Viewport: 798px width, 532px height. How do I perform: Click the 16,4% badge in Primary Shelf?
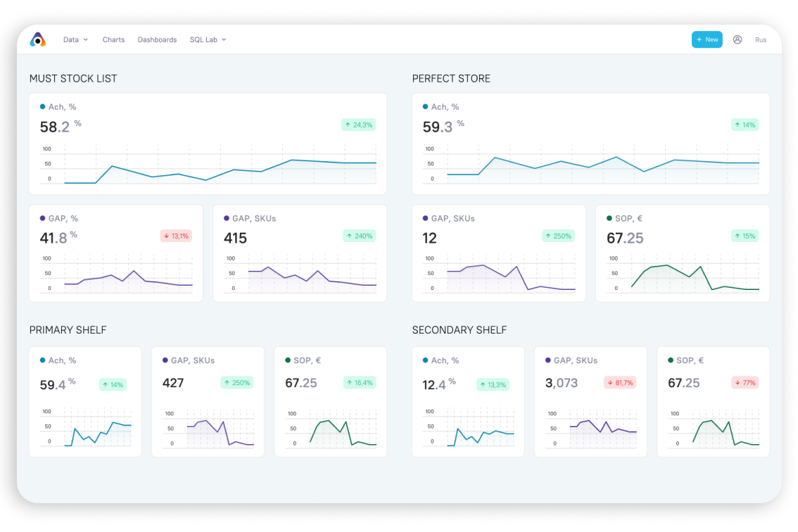tap(360, 383)
